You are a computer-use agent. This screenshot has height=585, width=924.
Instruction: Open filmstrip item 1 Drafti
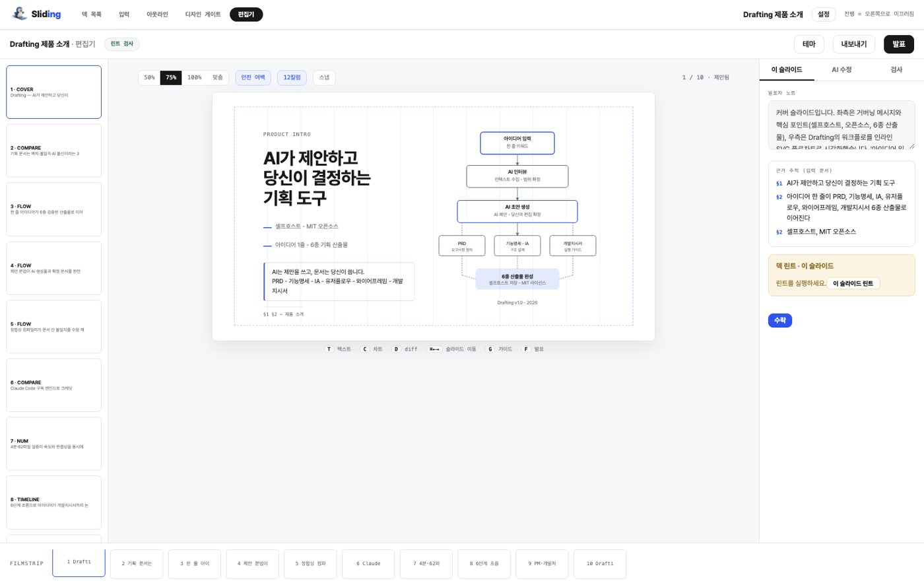[79, 563]
